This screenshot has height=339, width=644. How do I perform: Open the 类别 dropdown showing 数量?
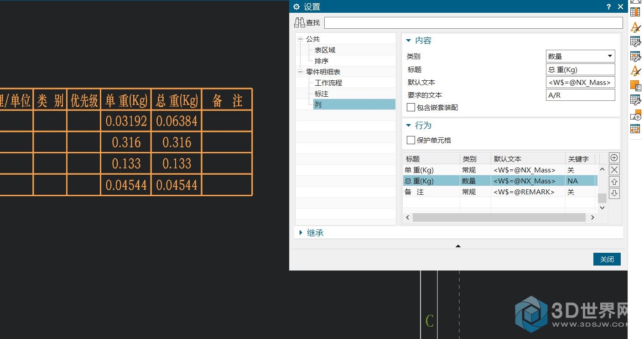click(x=580, y=56)
